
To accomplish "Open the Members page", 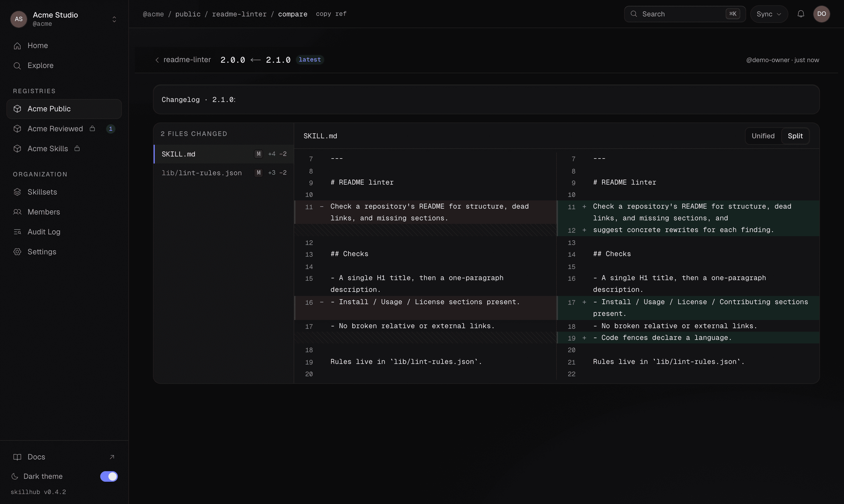I will coord(64,212).
